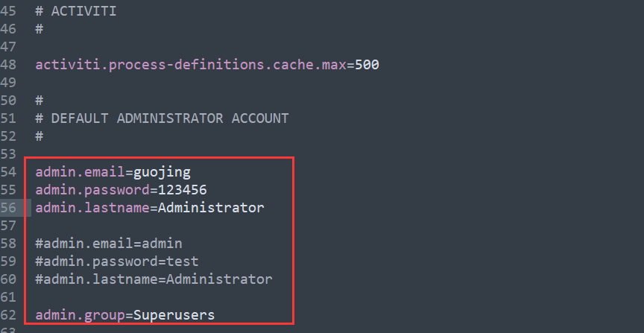The image size is (644, 333).
Task: Click the admin.email property key
Action: click(x=80, y=172)
